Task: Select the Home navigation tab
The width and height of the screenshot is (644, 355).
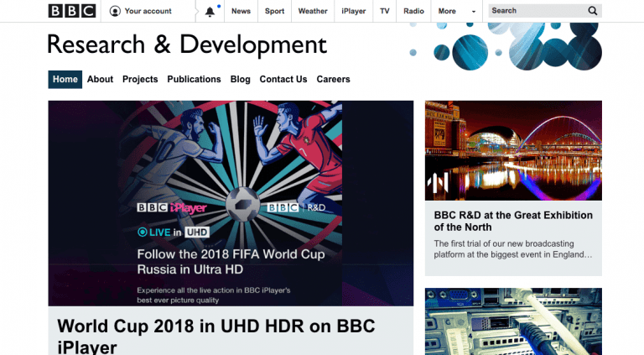Action: [x=65, y=79]
